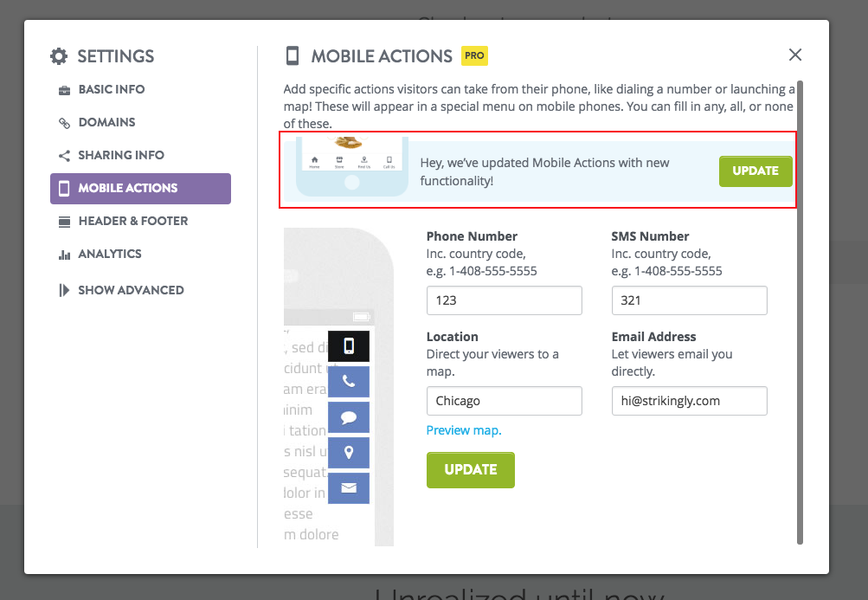Click the email envelope icon in the preview
868x600 pixels.
[349, 487]
